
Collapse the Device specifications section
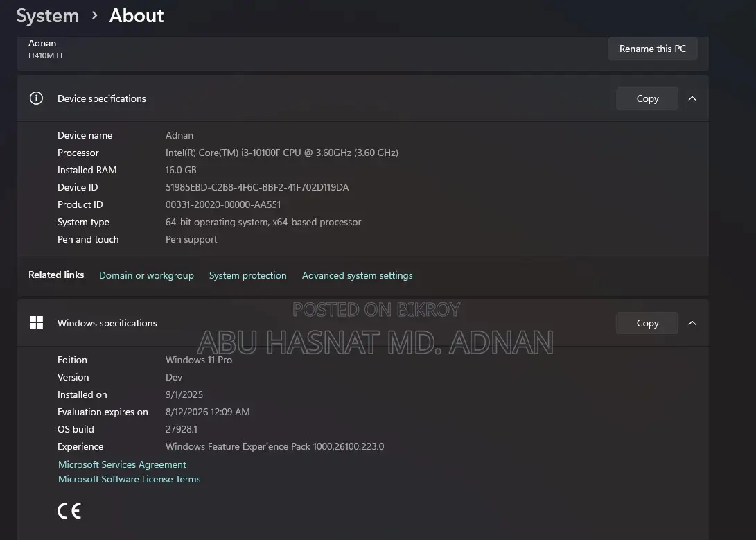coord(692,98)
